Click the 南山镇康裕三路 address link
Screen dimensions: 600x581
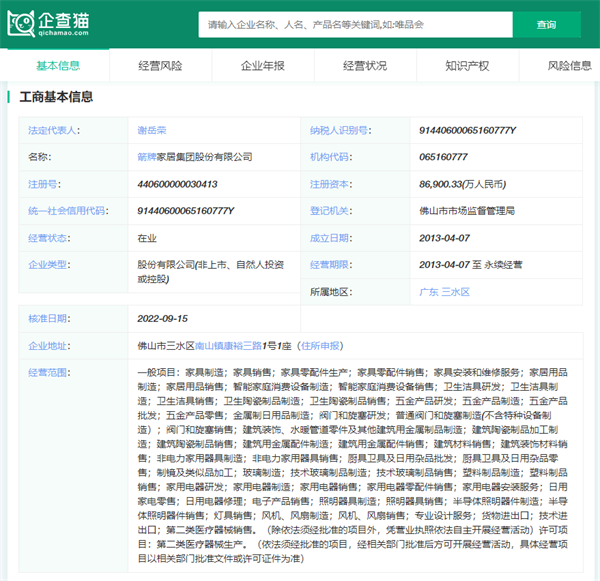(227, 345)
